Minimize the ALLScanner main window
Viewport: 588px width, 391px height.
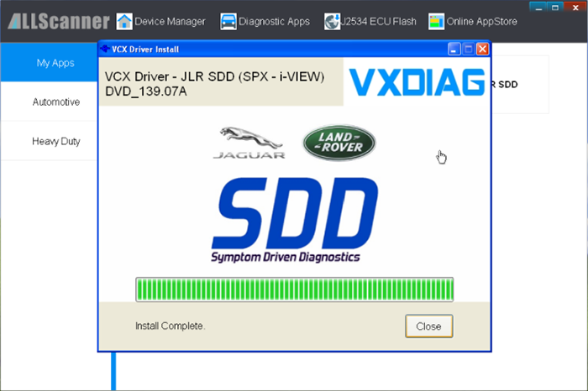pos(538,7)
